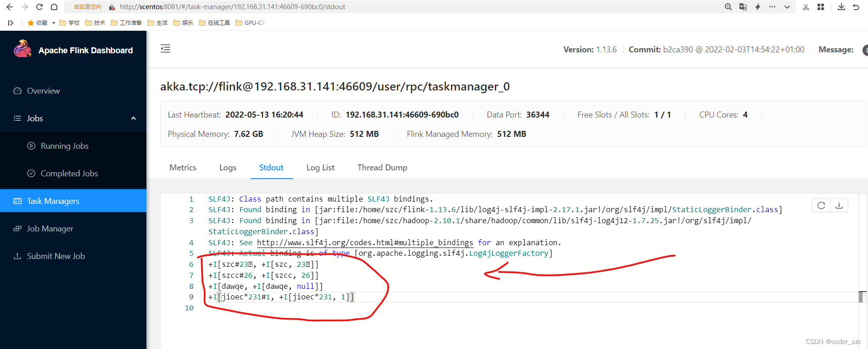Viewport: 868px width, 349px height.
Task: Switch to the Metrics tab
Action: (183, 168)
